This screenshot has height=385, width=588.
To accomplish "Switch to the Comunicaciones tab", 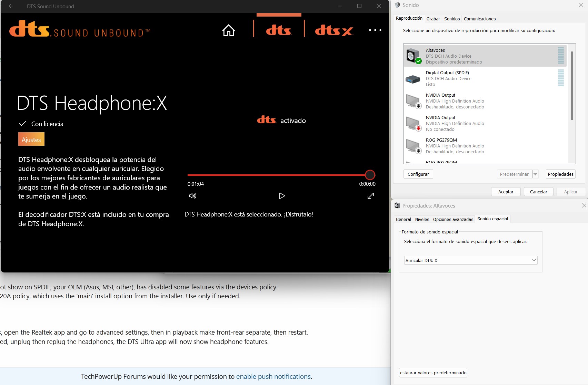I will 480,19.
